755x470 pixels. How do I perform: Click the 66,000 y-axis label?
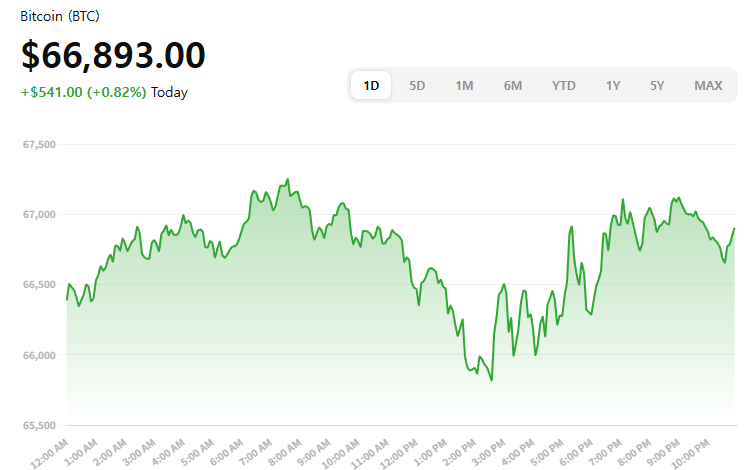[x=38, y=355]
